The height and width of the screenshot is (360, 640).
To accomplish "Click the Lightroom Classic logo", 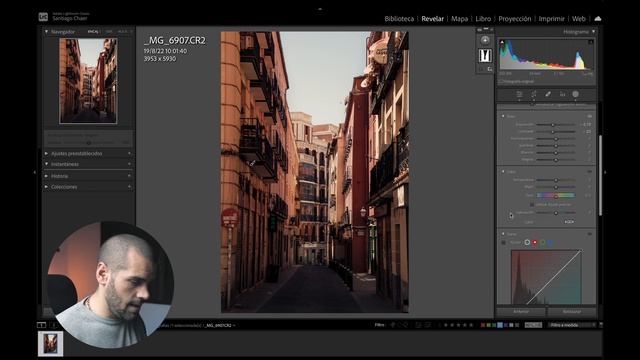I will 43,17.
